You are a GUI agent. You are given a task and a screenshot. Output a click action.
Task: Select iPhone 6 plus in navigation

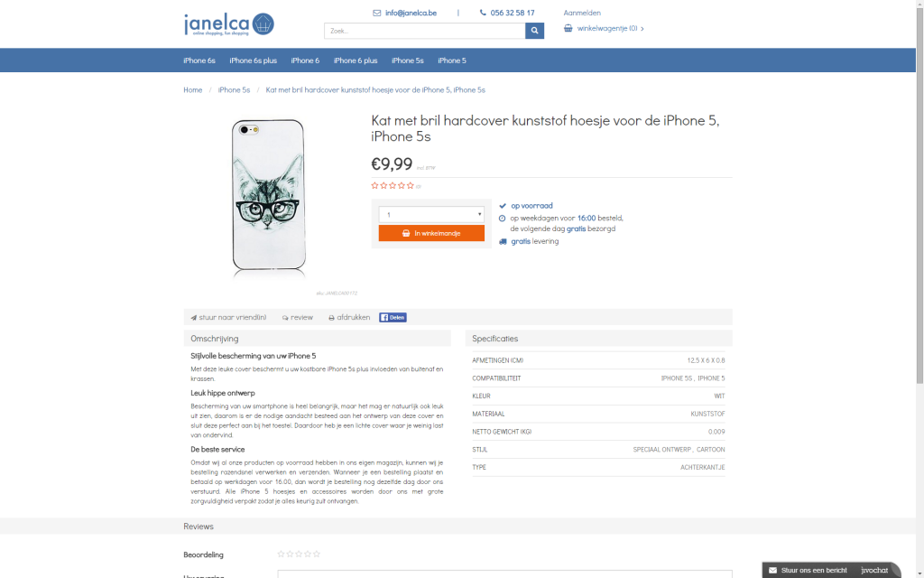point(356,61)
